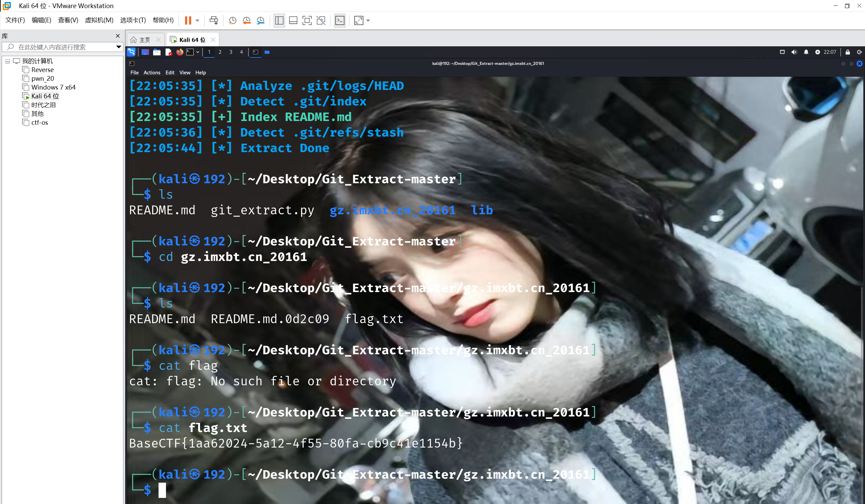This screenshot has width=865, height=504.
Task: Select Windows 7 x64 in library
Action: 53,87
